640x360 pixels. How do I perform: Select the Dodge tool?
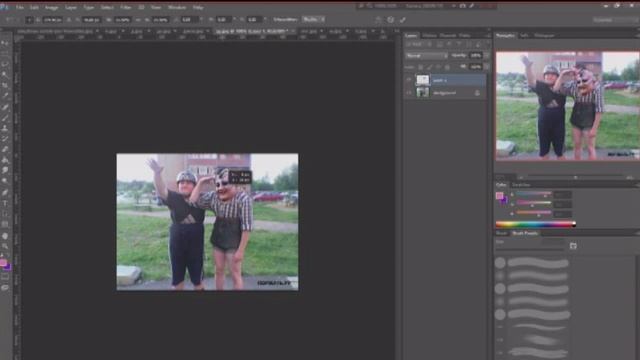pyautogui.click(x=5, y=181)
